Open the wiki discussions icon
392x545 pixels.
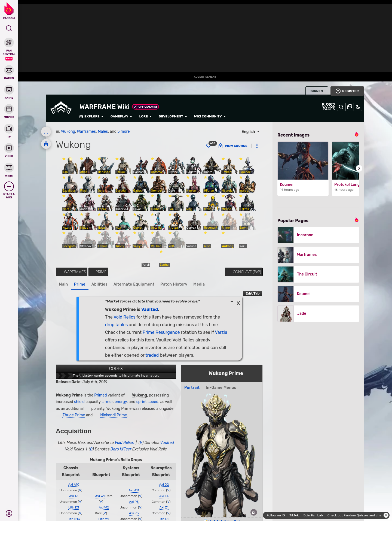[350, 107]
